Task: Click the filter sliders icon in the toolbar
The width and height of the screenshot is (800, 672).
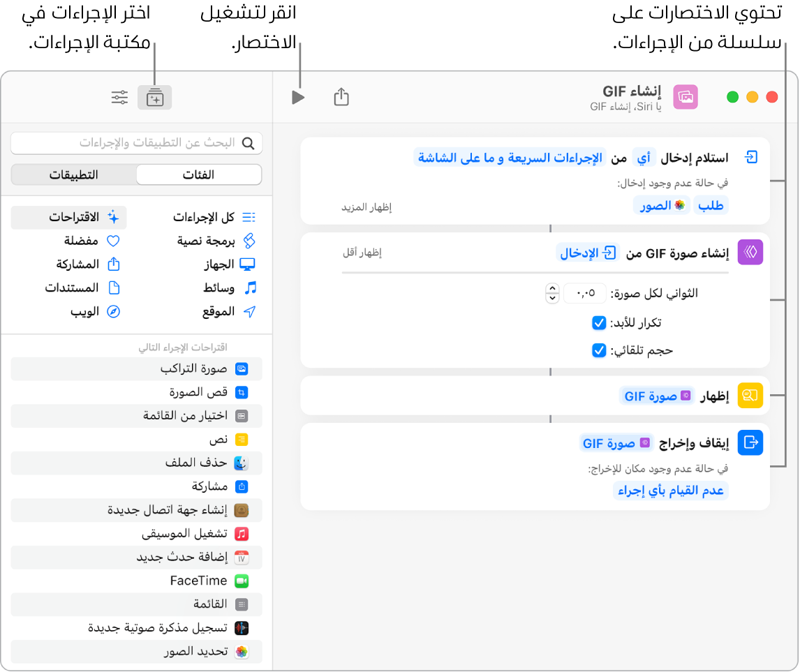Action: pos(119,97)
